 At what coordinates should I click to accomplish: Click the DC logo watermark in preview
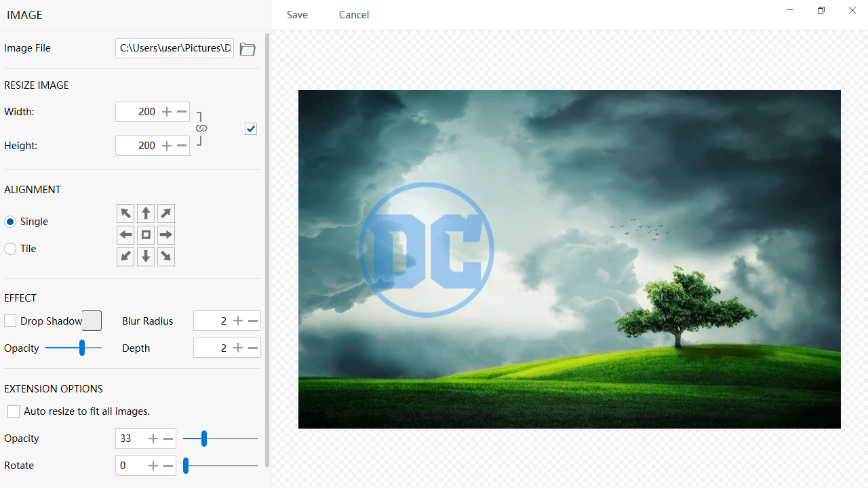tap(427, 249)
